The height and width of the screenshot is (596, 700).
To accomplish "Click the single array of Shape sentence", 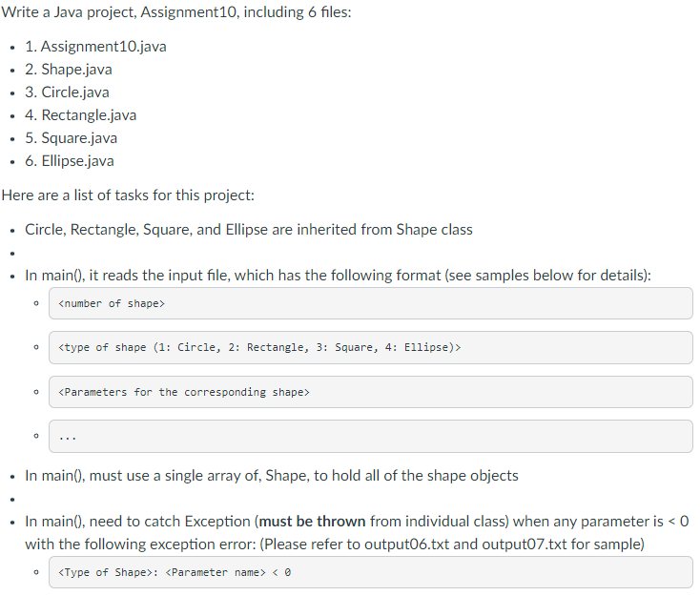I will pyautogui.click(x=272, y=476).
